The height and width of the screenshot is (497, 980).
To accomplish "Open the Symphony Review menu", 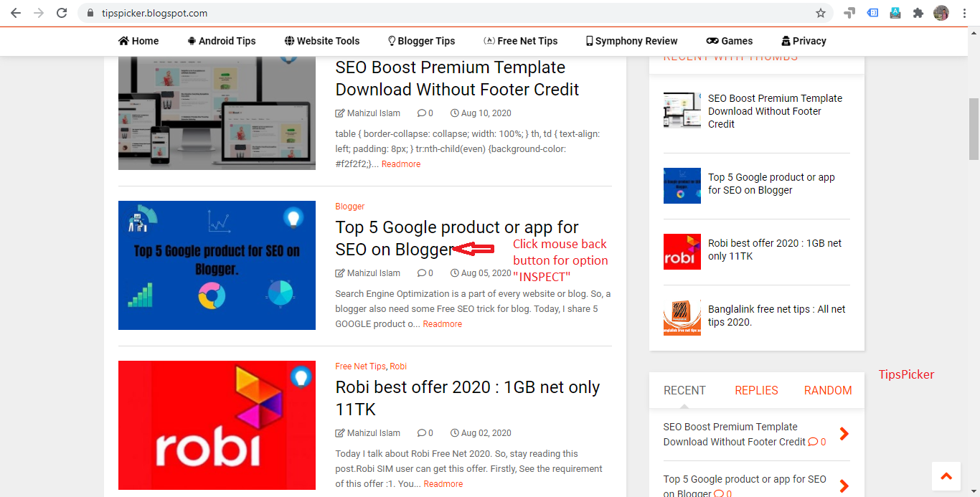I will 632,41.
